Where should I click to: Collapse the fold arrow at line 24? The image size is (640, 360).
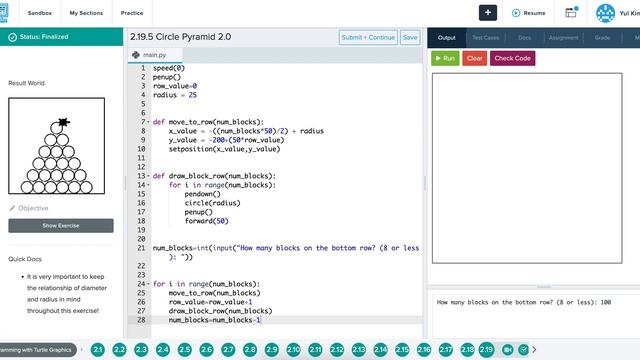point(148,284)
